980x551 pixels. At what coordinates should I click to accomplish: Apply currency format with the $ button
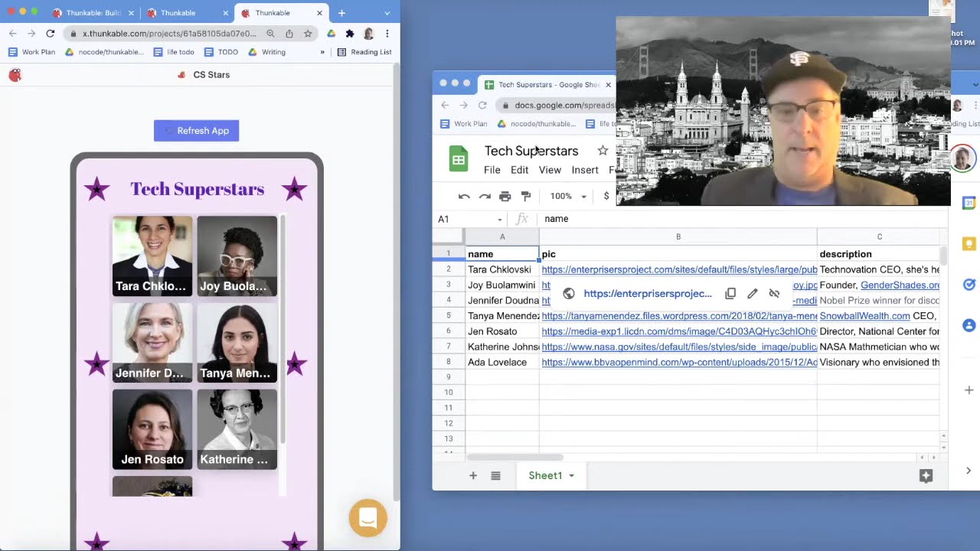click(606, 197)
